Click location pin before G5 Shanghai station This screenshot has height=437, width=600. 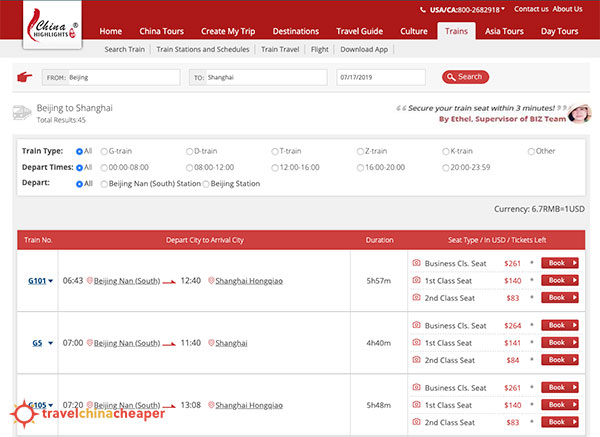[211, 343]
